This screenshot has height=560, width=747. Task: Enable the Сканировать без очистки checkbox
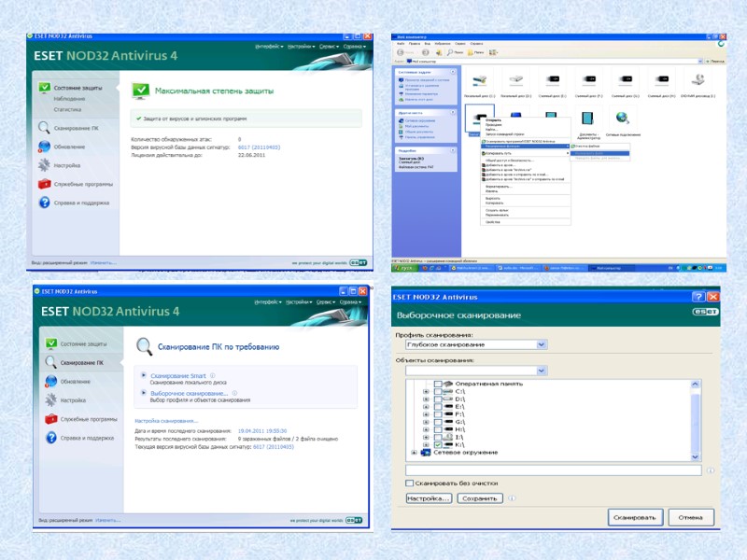(x=409, y=483)
